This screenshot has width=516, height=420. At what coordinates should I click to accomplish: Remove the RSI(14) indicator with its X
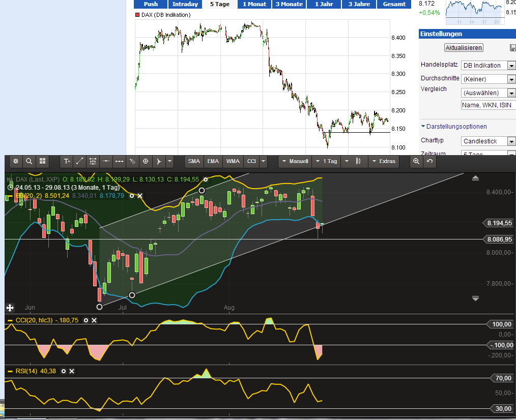pos(72,371)
